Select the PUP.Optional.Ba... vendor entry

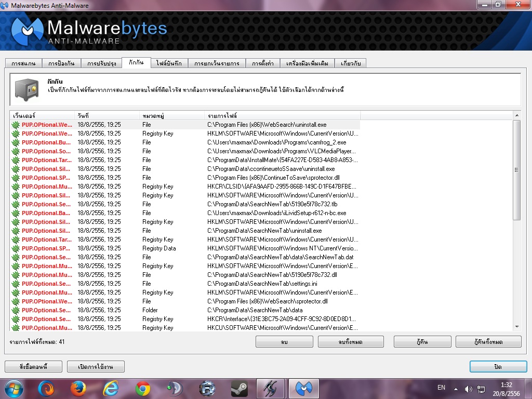[46, 213]
